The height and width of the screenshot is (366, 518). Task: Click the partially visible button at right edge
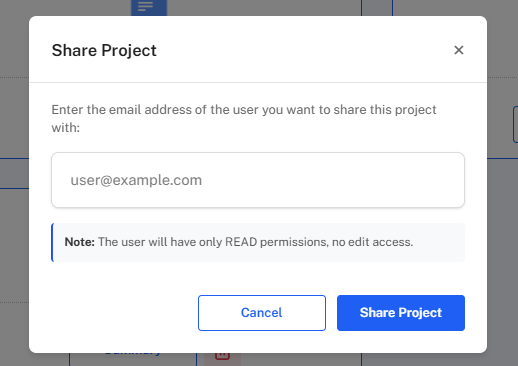click(515, 124)
